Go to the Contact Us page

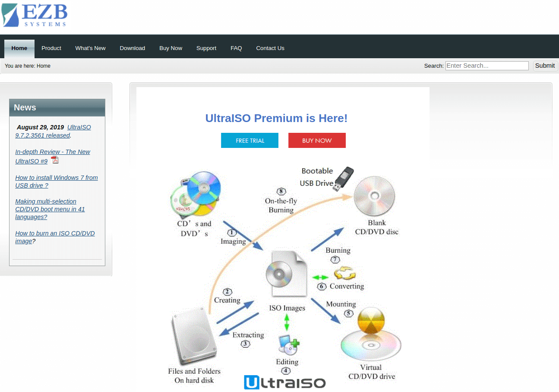[270, 48]
